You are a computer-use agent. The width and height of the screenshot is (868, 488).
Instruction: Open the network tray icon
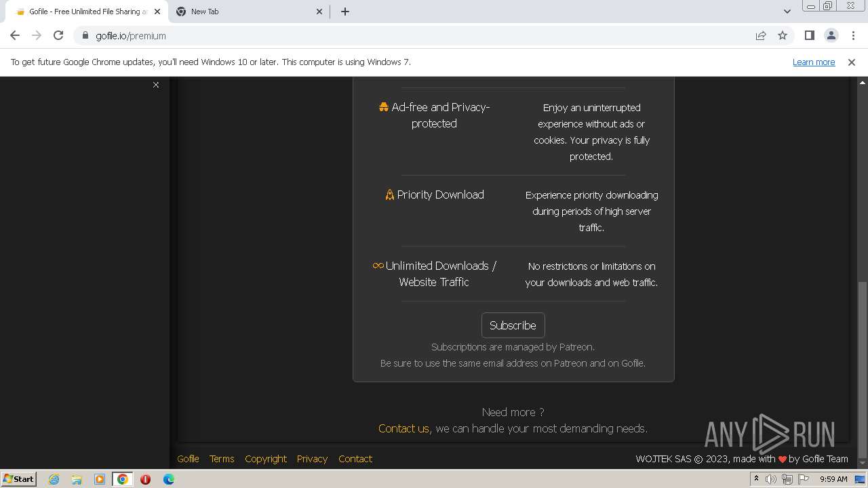(787, 479)
